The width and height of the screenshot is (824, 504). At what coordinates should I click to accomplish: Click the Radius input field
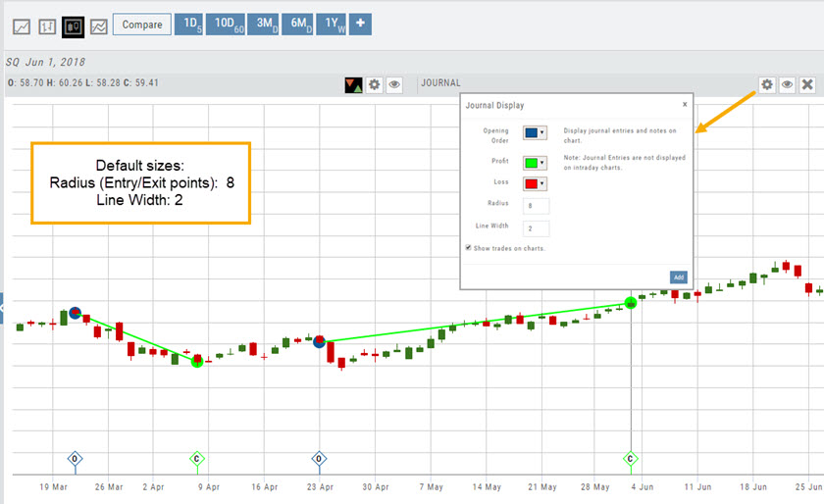[x=535, y=206]
